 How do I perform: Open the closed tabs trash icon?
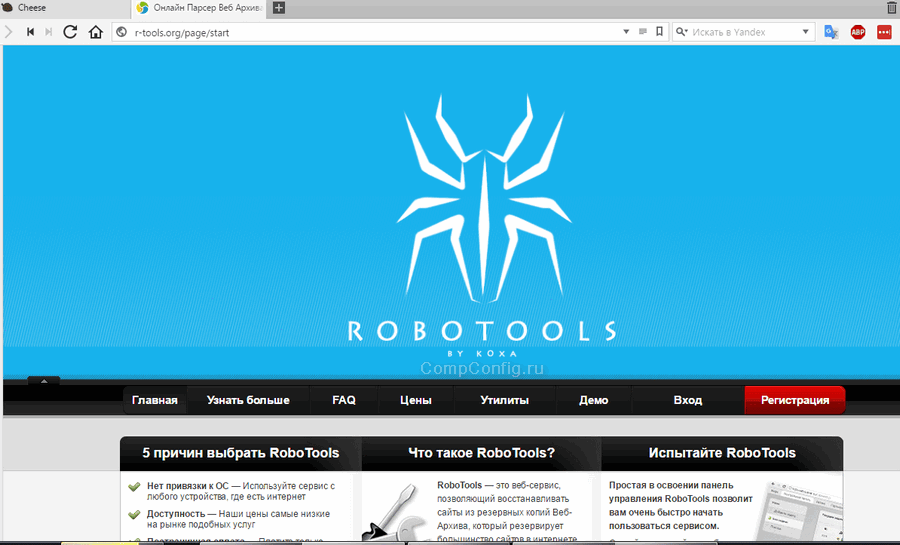coord(891,8)
